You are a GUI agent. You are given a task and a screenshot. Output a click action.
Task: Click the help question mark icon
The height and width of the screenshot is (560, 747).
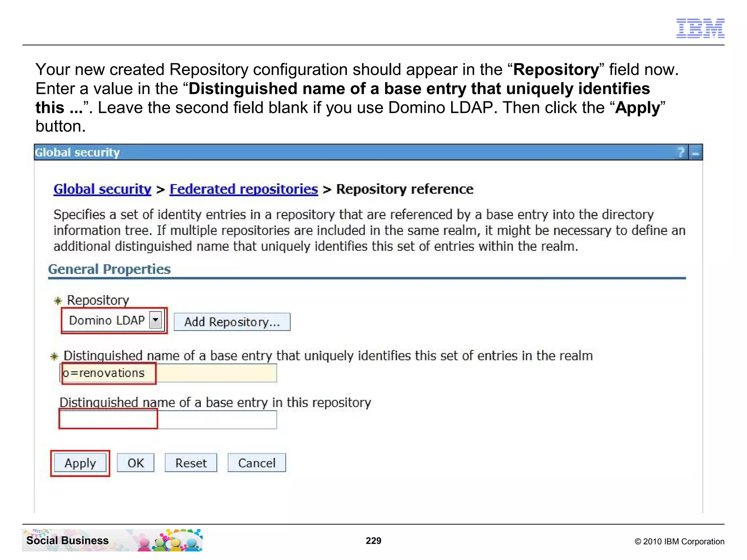681,152
